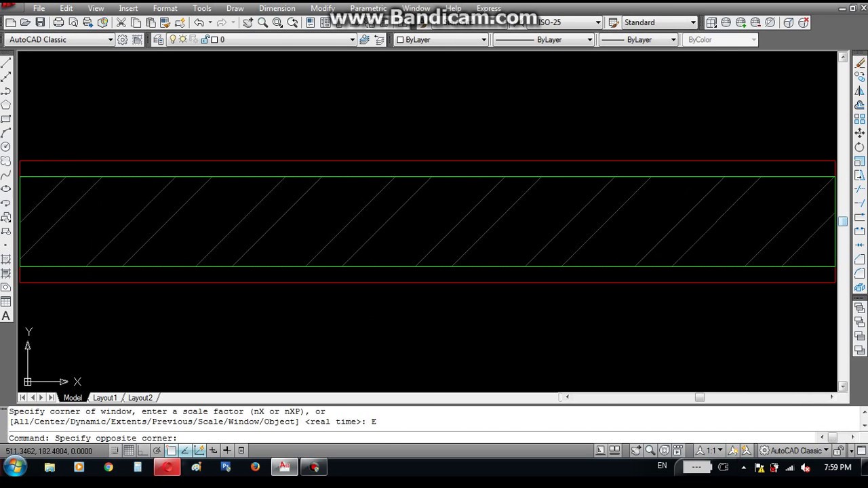Open Layer Properties Manager icon
The height and width of the screenshot is (488, 868).
pyautogui.click(x=158, y=39)
